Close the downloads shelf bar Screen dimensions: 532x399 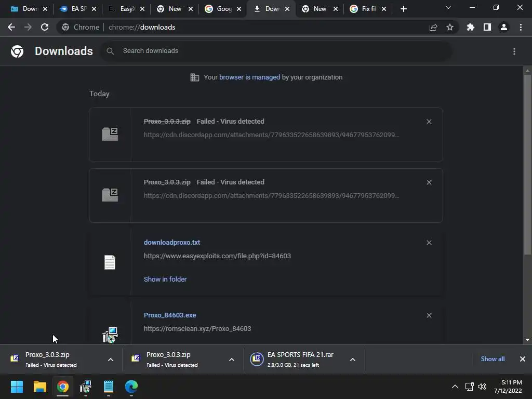(x=523, y=359)
